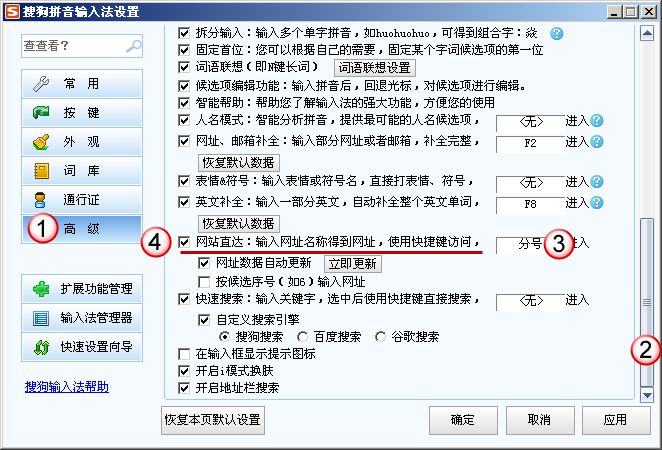Select 搜狗搜索 radio button
The image size is (662, 450).
tap(225, 337)
